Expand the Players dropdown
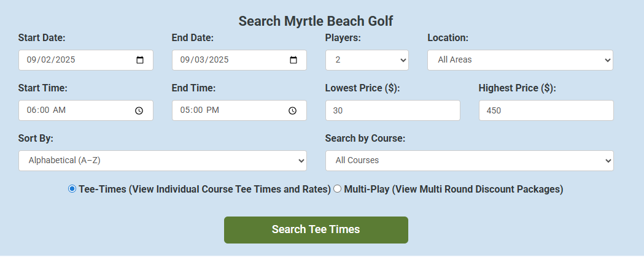Image resolution: width=644 pixels, height=257 pixels. coord(367,60)
